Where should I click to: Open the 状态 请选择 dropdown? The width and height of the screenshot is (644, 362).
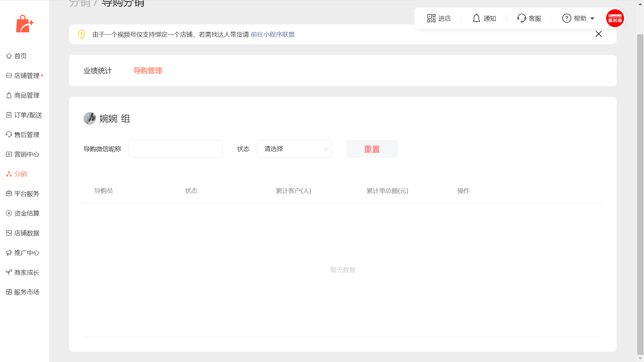(x=294, y=149)
